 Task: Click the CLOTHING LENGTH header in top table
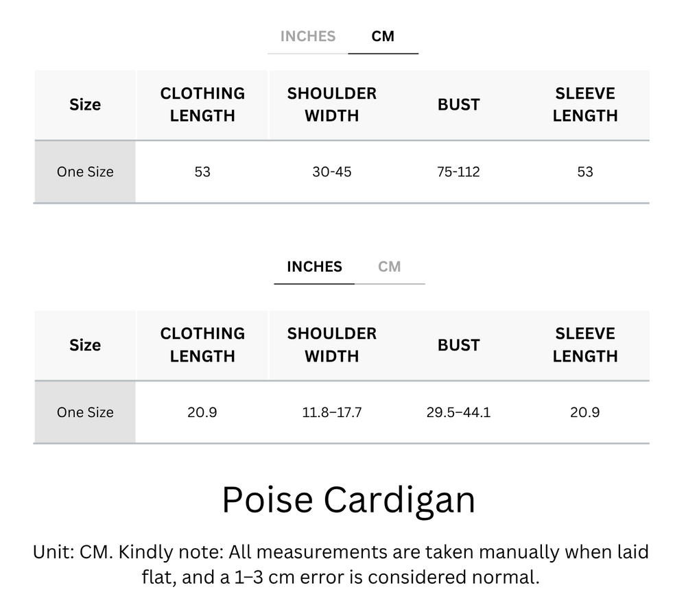tap(202, 104)
